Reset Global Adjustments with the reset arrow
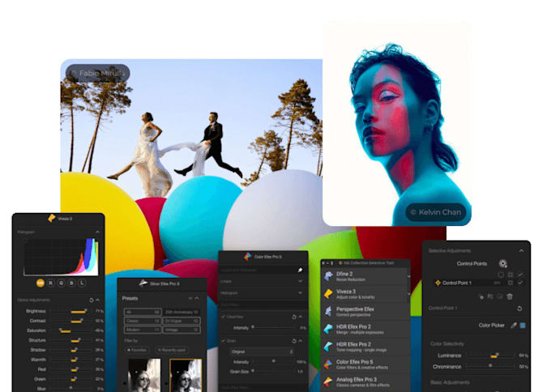Image resolution: width=551 pixels, height=392 pixels. tap(92, 300)
